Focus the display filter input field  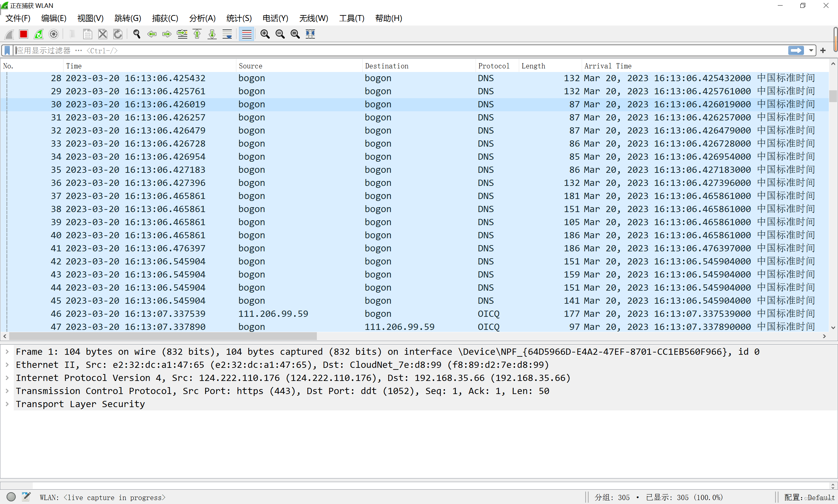401,51
